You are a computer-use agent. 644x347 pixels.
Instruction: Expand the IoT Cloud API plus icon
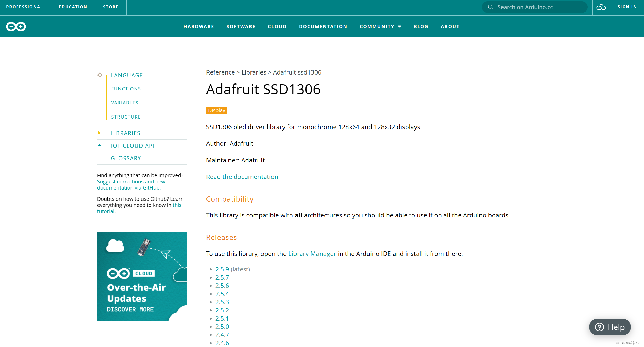pyautogui.click(x=99, y=145)
